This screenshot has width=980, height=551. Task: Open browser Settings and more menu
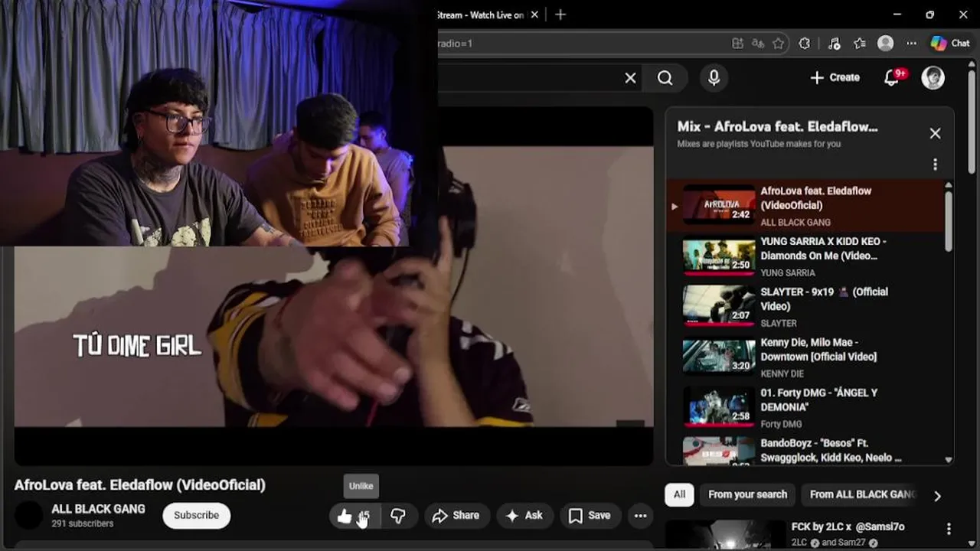[911, 44]
